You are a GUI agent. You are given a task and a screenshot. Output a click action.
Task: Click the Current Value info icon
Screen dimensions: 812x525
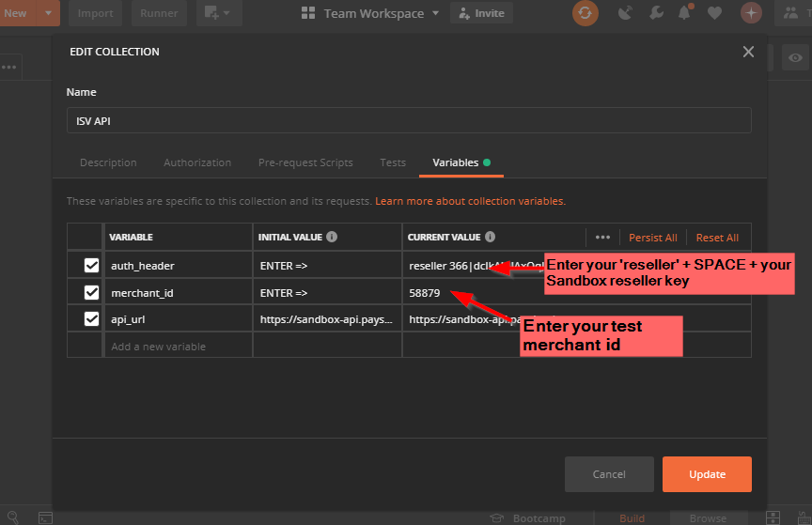(x=490, y=237)
